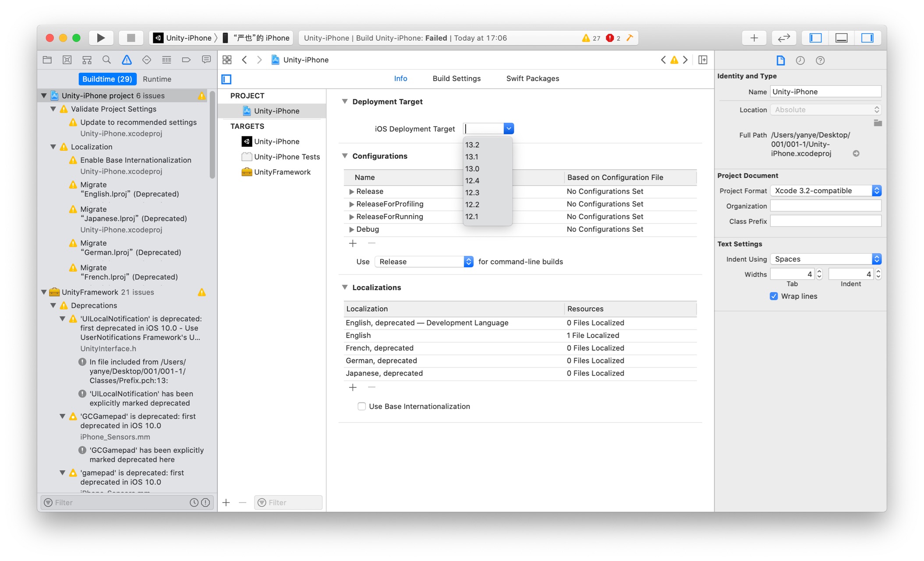Screen dimensions: 924x561
Task: Click the Organization text field
Action: click(825, 206)
